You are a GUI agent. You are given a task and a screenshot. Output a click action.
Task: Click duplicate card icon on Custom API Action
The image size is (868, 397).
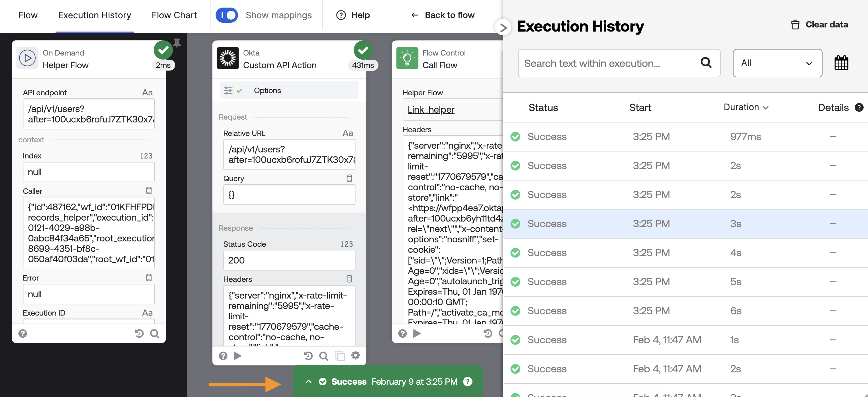click(340, 356)
